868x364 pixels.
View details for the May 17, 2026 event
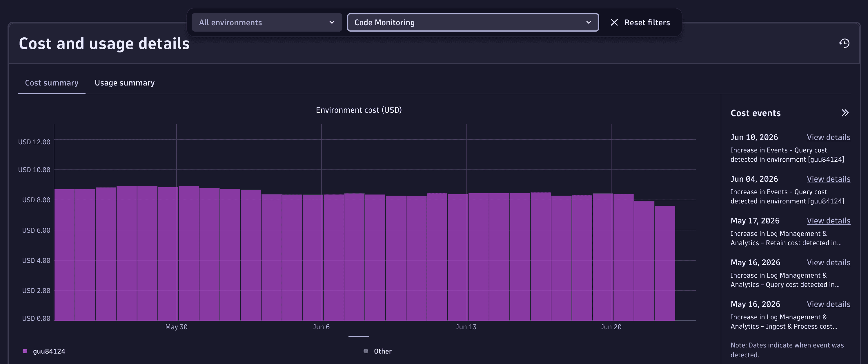828,221
